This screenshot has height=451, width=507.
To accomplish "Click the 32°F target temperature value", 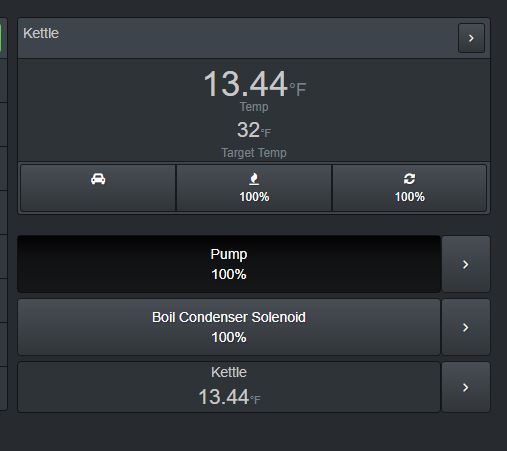I will click(x=254, y=130).
